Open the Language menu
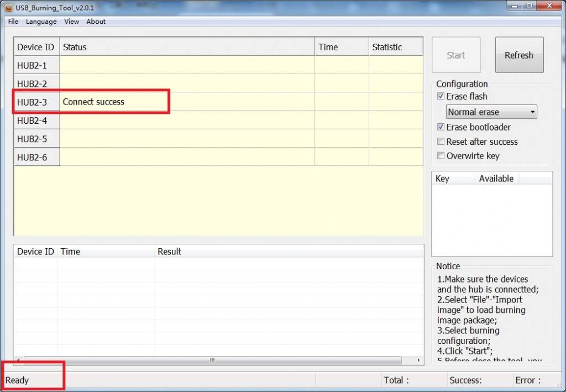Image resolution: width=566 pixels, height=392 pixels. click(41, 22)
